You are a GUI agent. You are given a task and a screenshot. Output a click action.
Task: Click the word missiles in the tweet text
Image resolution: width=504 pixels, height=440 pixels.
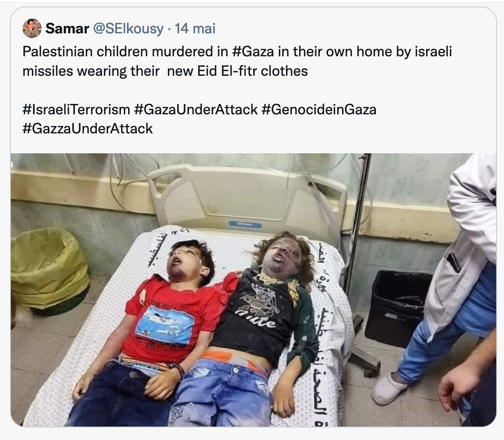click(x=48, y=71)
